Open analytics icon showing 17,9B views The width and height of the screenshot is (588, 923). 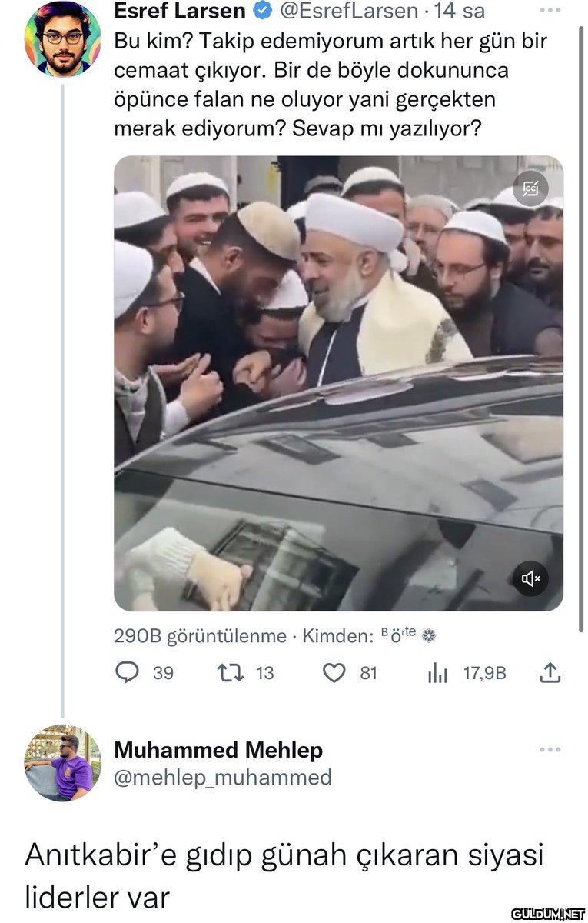click(x=437, y=673)
